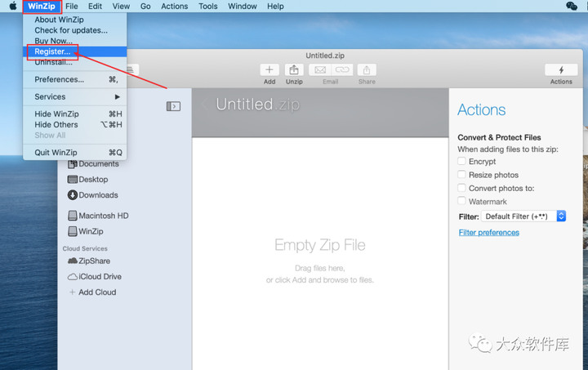Click Add Cloud in the sidebar
The height and width of the screenshot is (370, 588).
92,292
